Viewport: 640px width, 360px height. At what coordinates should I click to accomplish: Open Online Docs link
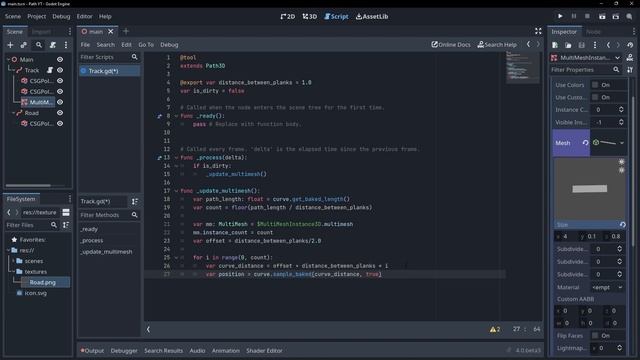click(451, 44)
